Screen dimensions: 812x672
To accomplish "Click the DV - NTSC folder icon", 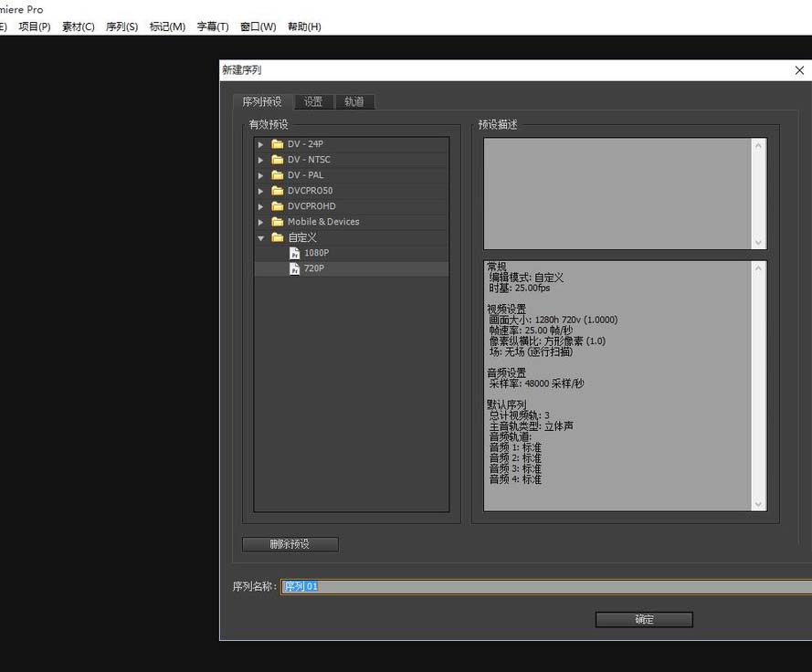I will click(279, 159).
